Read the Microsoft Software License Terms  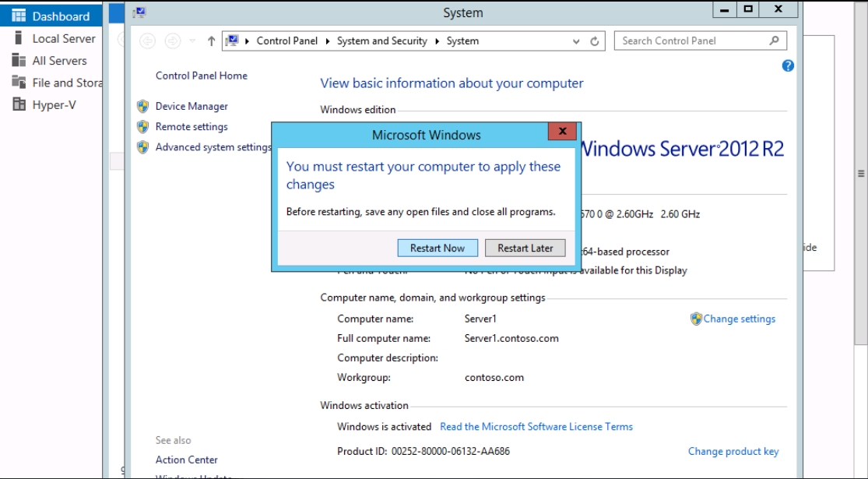pyautogui.click(x=536, y=427)
